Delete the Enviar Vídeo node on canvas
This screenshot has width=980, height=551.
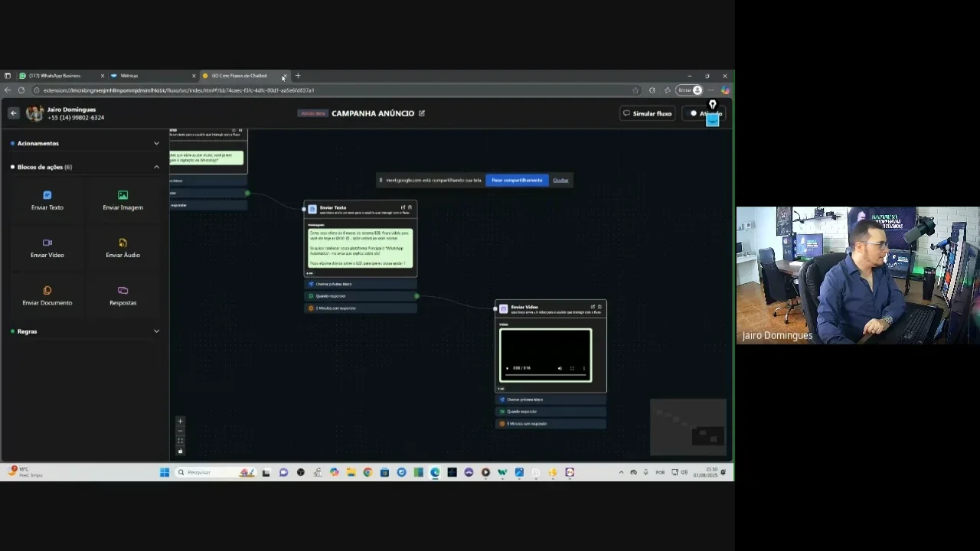(599, 307)
